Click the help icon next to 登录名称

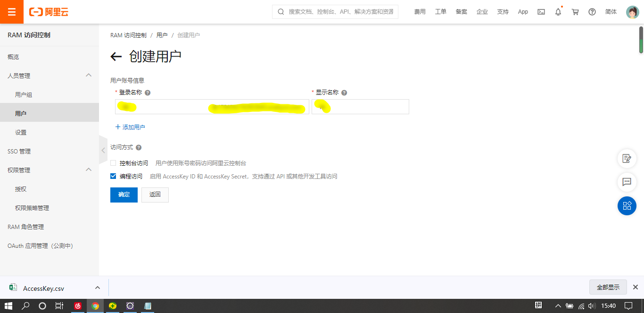click(x=148, y=93)
